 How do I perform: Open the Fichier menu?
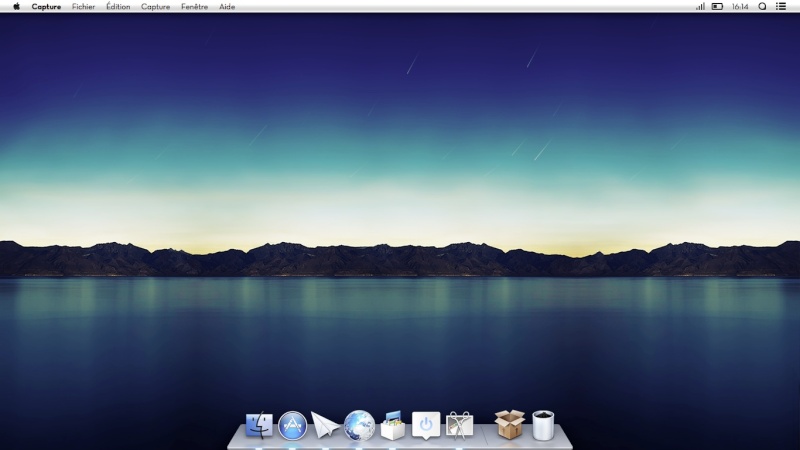coord(84,6)
